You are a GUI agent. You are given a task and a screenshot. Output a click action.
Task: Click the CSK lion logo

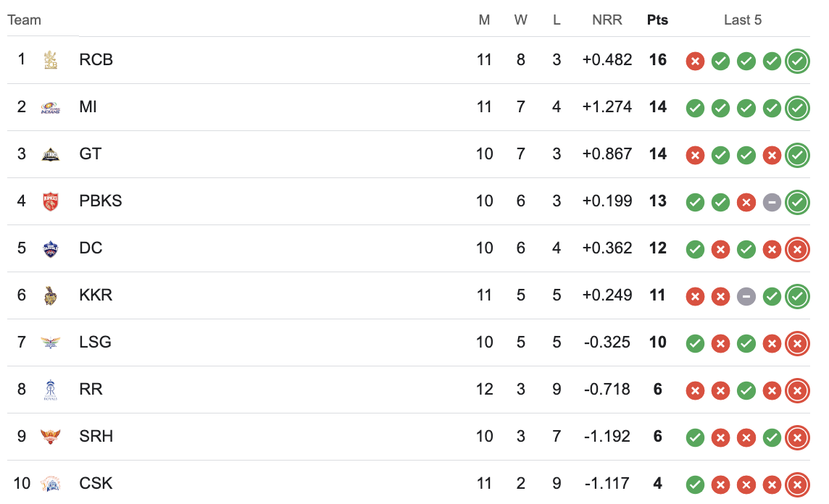(x=50, y=484)
